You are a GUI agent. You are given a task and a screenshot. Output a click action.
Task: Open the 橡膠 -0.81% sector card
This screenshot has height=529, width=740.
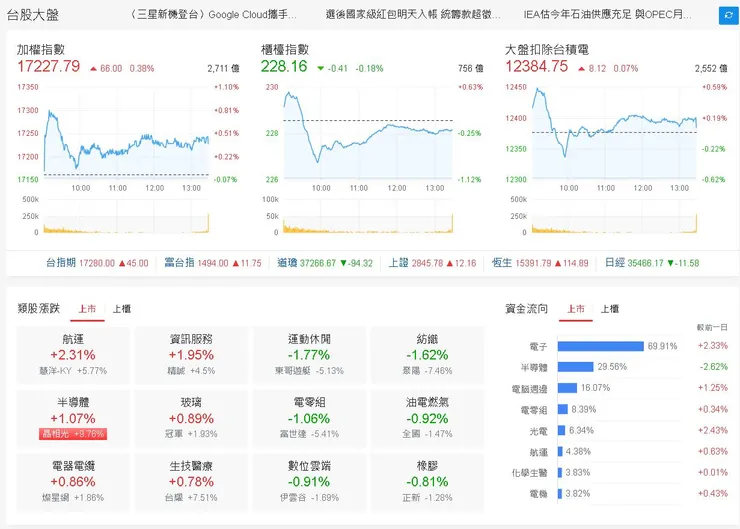pos(427,482)
